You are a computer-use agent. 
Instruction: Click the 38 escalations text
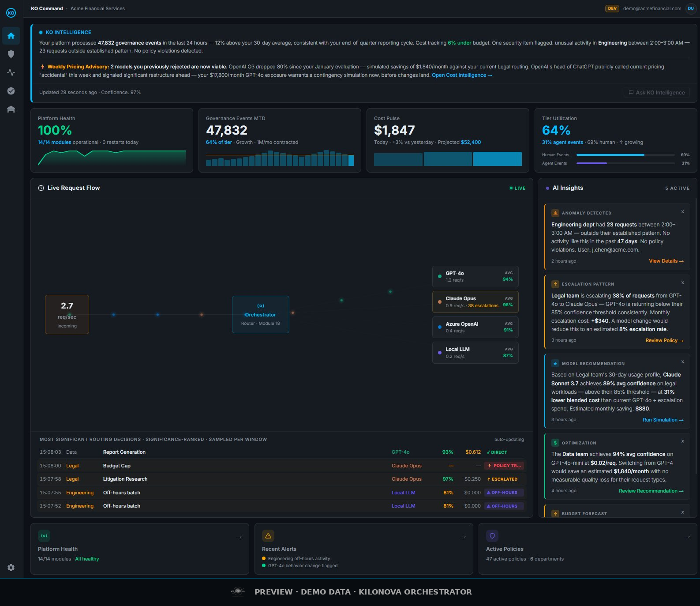click(483, 306)
